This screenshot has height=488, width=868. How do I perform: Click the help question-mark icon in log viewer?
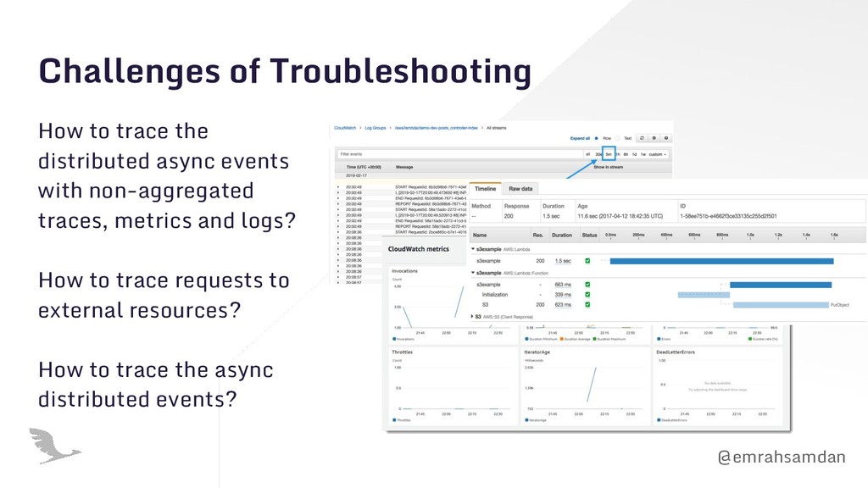[x=666, y=138]
